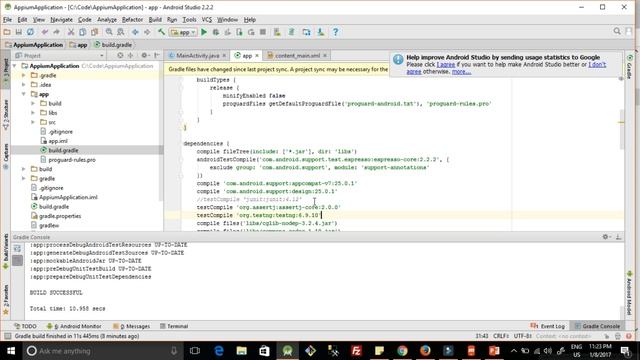Click the Help question mark icon
The height and width of the screenshot is (360, 640).
tap(336, 32)
